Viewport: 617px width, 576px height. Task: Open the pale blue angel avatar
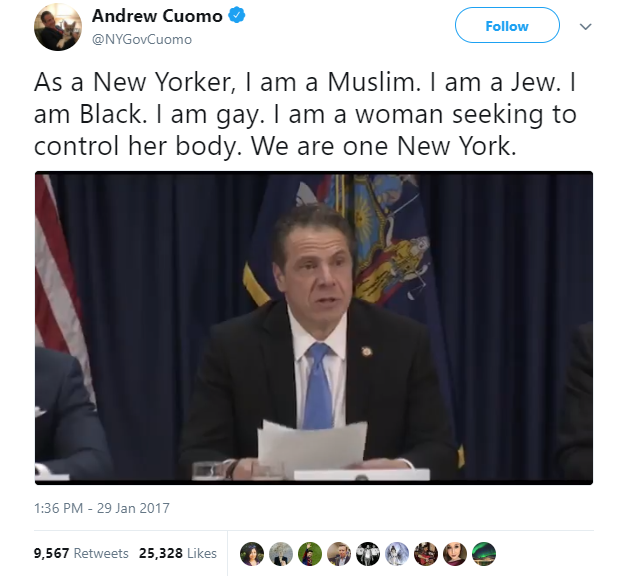[x=397, y=554]
